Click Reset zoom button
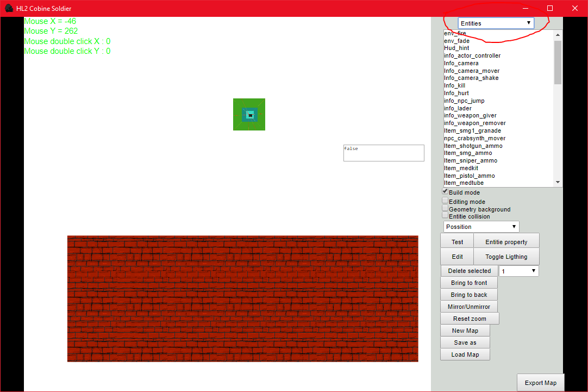The image size is (588, 392). point(470,319)
